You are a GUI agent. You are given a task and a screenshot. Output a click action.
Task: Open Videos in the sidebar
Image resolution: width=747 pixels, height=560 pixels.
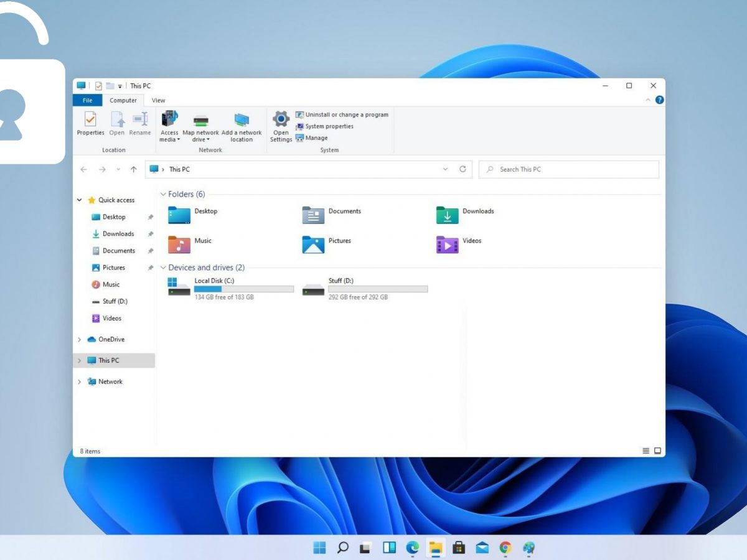pos(107,318)
